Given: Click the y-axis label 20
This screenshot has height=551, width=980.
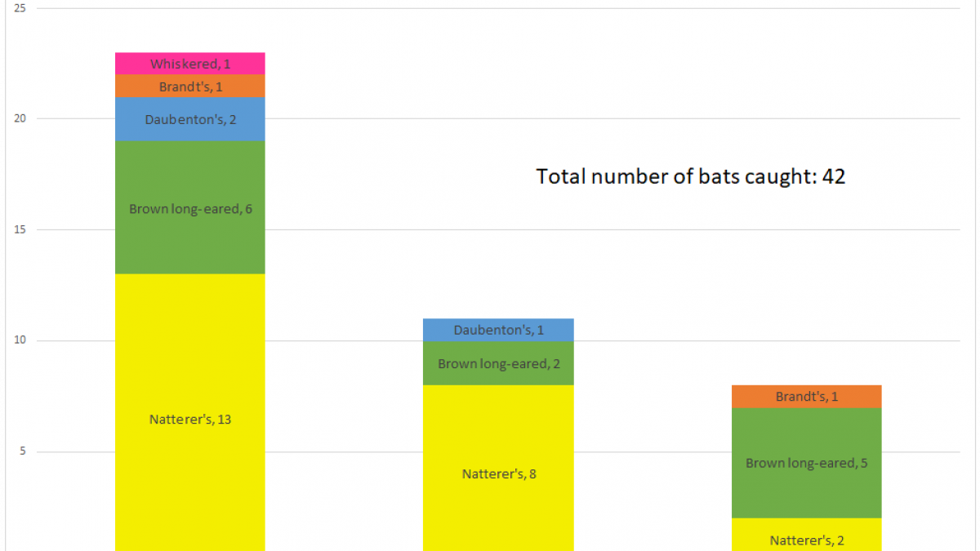Looking at the screenshot, I should tap(20, 119).
